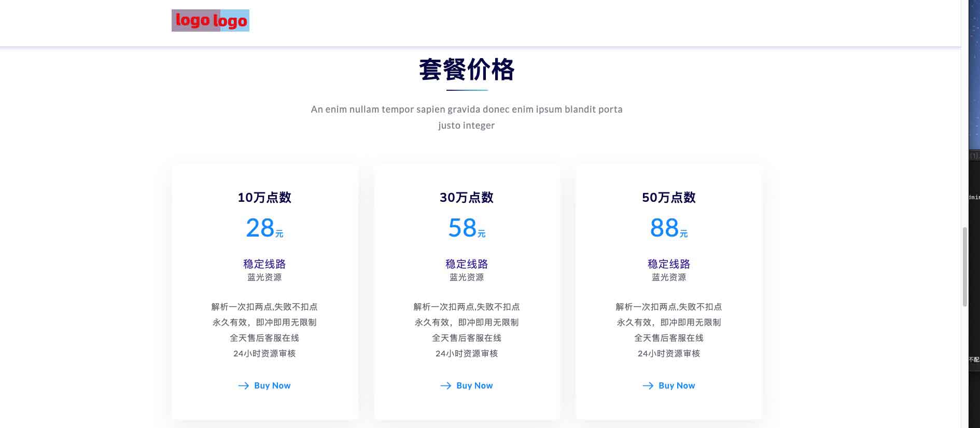Click 稳定线路 in the 50万点数 card
Screen dimensions: 980x428
click(669, 264)
